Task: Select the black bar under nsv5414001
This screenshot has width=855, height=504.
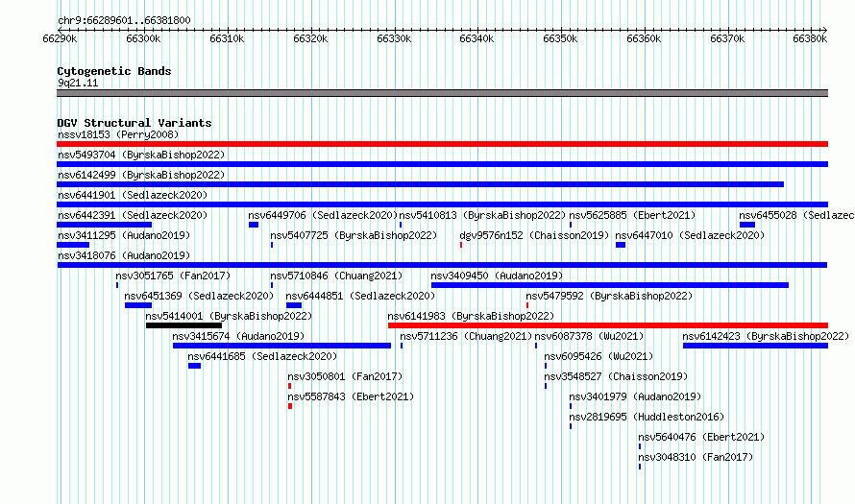Action: 183,325
